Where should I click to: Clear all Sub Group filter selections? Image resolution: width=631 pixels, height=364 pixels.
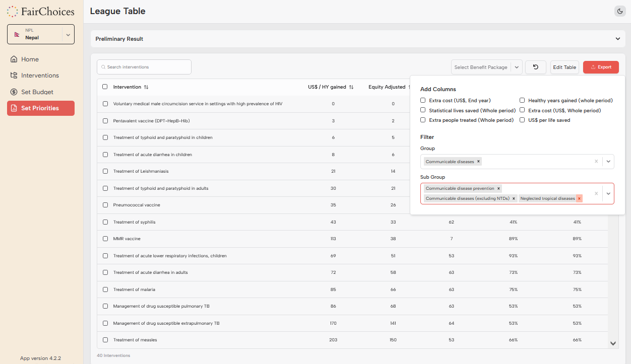point(596,193)
